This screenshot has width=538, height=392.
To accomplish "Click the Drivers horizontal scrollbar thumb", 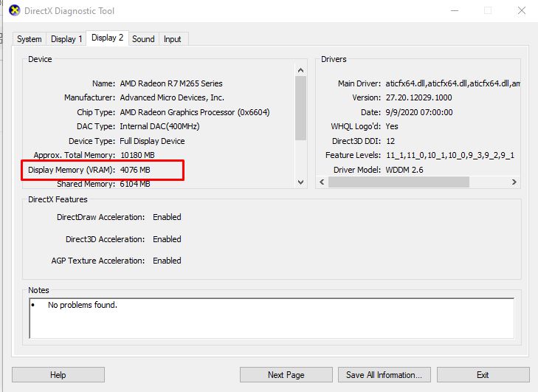I will (x=399, y=182).
